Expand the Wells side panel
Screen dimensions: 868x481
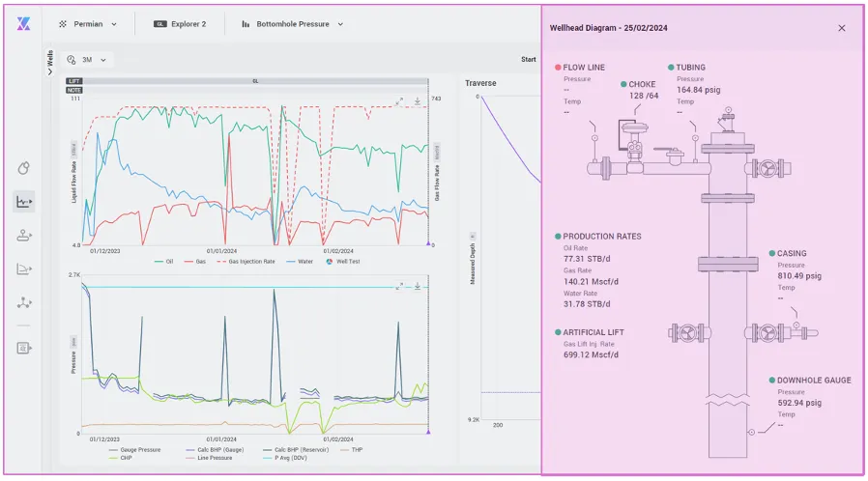tap(50, 63)
